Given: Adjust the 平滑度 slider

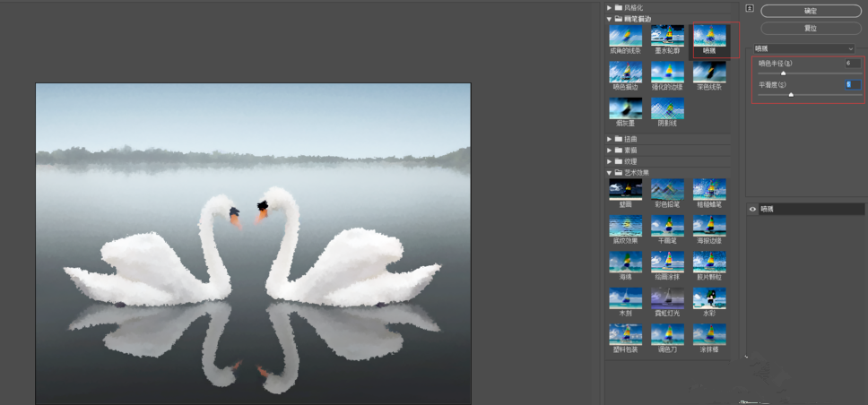Looking at the screenshot, I should (791, 95).
